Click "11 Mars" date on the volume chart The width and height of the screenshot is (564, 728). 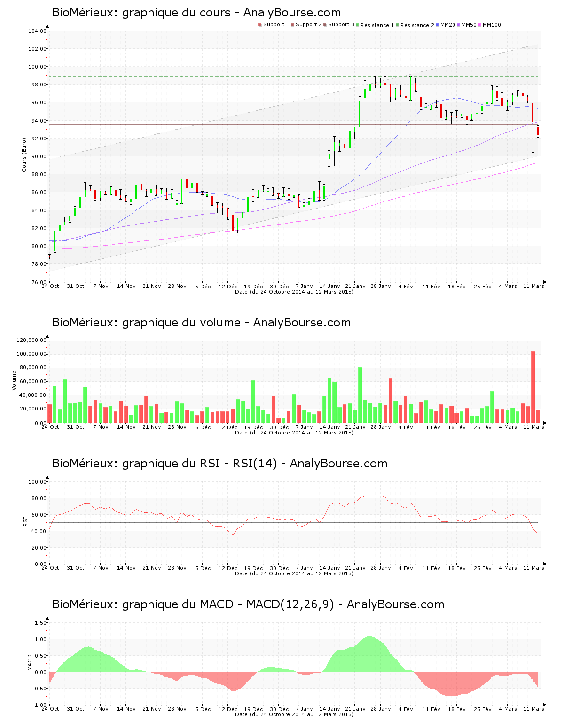tap(533, 427)
